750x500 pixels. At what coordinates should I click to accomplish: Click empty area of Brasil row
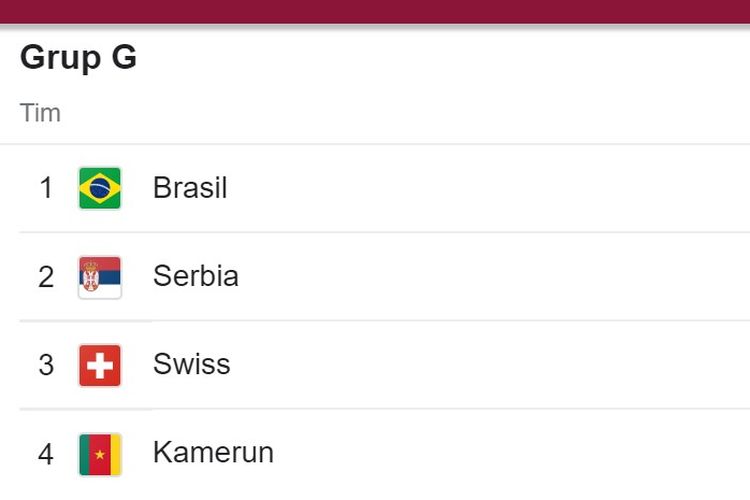coord(488,188)
